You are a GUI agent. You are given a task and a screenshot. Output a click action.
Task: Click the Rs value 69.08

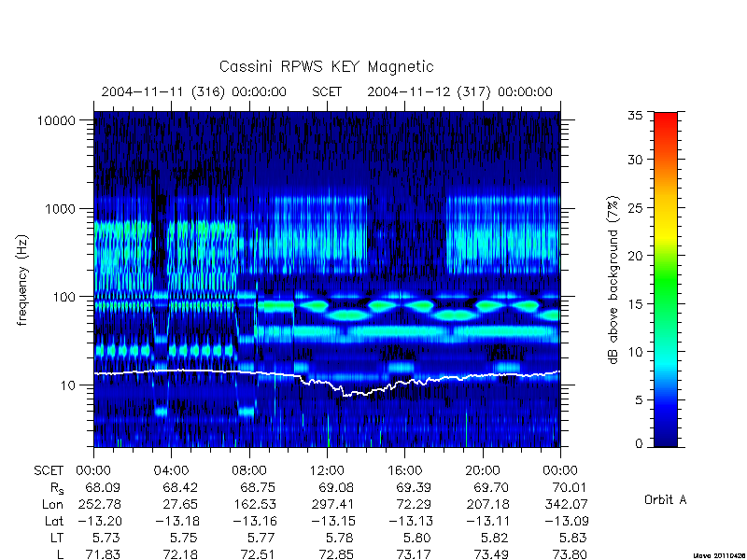(336, 487)
